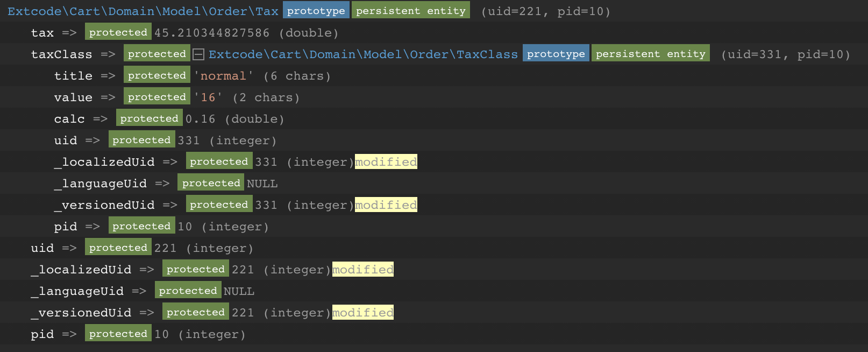Screen dimensions: 868x352
Task: Select the 221 value in the uid row
Action: coord(166,248)
